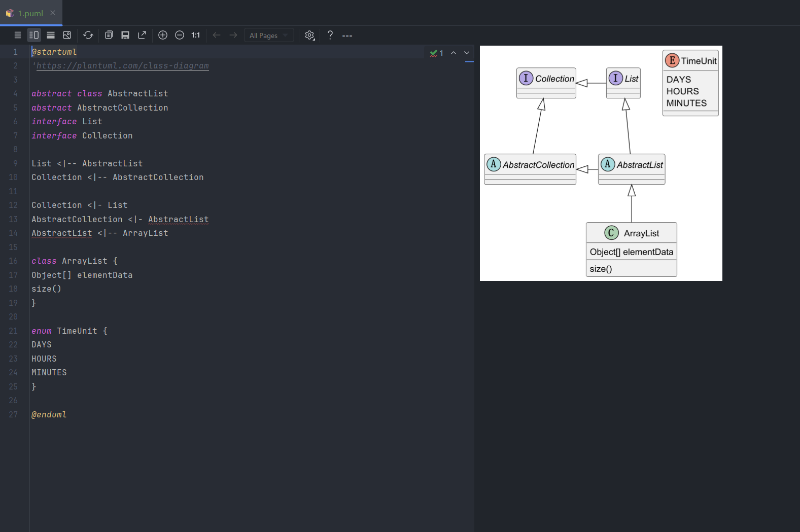Copy diagram to clipboard
800x532 pixels.
tap(109, 35)
